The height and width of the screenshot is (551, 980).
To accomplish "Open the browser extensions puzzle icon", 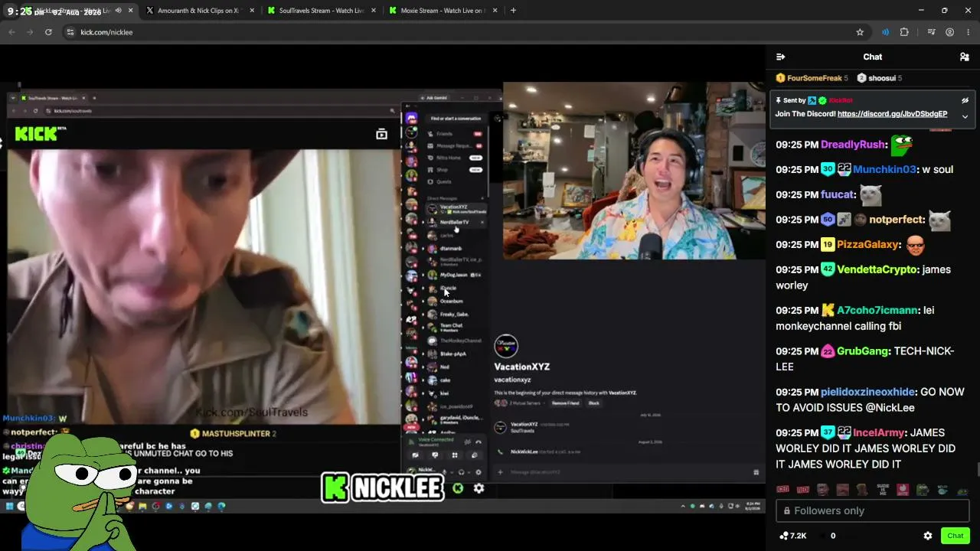I will (904, 32).
